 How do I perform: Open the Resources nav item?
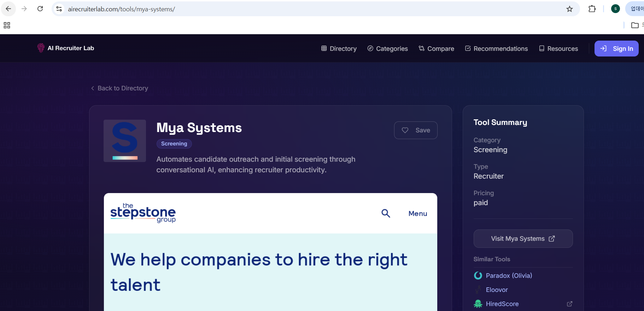pos(558,49)
